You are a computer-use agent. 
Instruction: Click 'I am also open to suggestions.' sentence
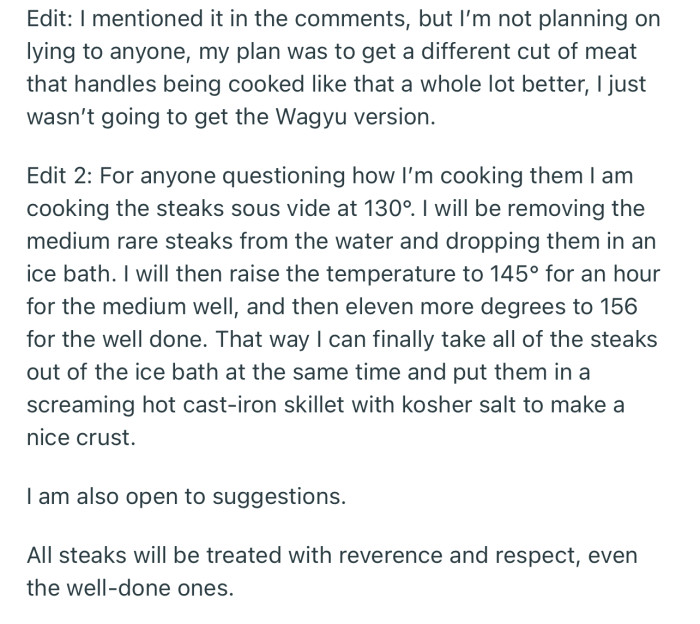coord(186,494)
